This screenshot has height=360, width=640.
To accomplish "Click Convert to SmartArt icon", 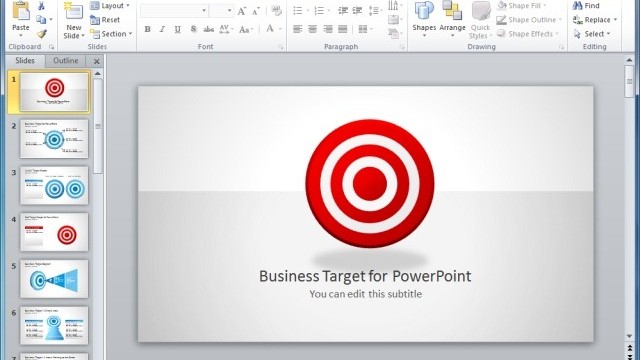I will pos(395,34).
